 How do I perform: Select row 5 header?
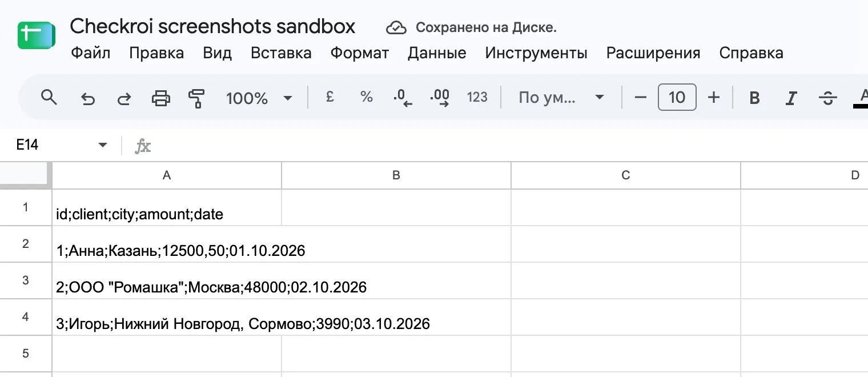26,354
